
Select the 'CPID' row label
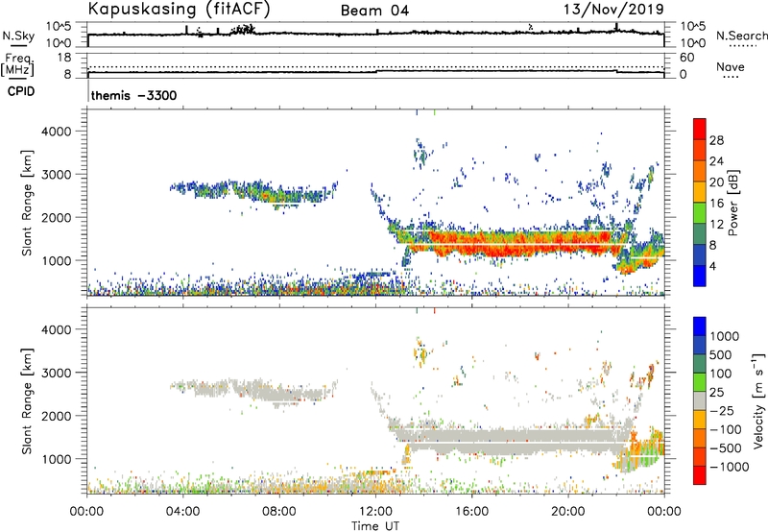point(20,91)
